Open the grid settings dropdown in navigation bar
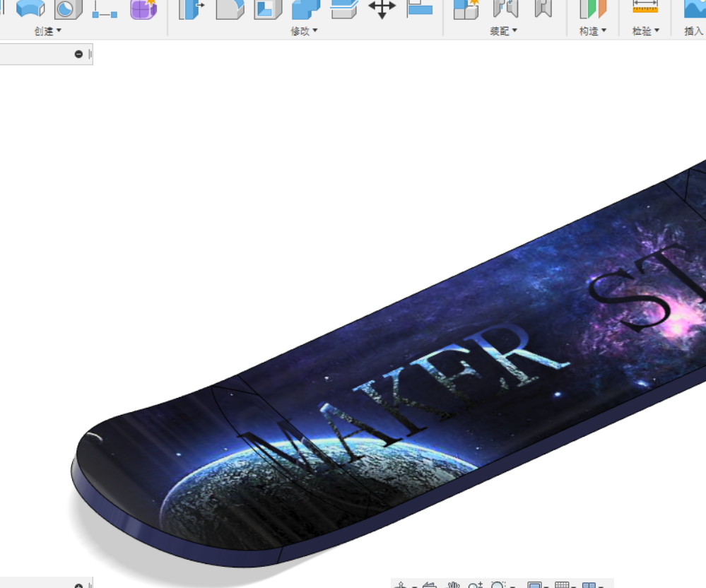 point(575,586)
